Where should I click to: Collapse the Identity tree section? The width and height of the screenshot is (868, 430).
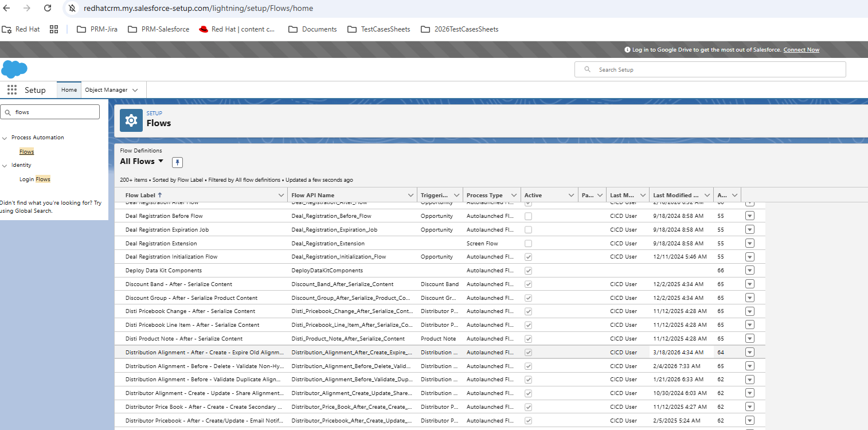tap(5, 165)
